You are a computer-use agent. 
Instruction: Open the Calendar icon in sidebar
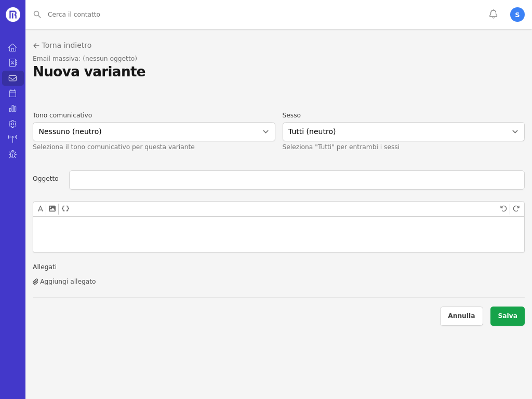(x=12, y=94)
